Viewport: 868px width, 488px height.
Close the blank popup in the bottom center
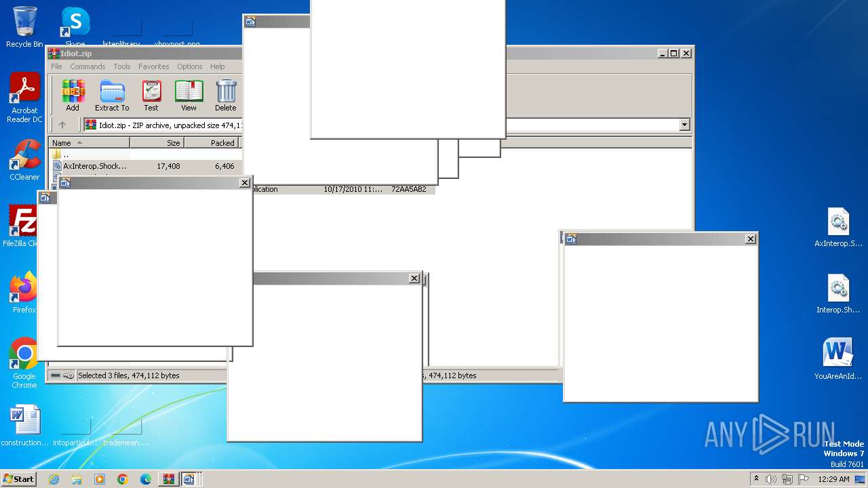[414, 279]
